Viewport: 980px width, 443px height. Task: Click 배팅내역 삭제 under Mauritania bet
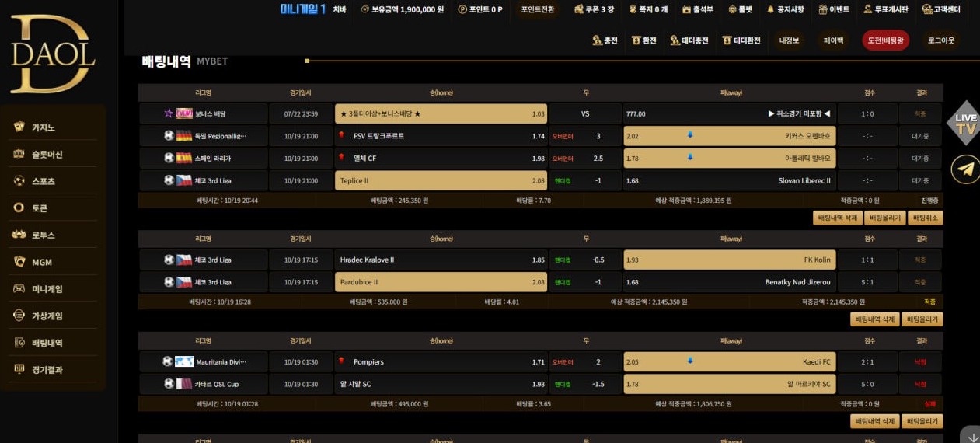[x=874, y=421]
